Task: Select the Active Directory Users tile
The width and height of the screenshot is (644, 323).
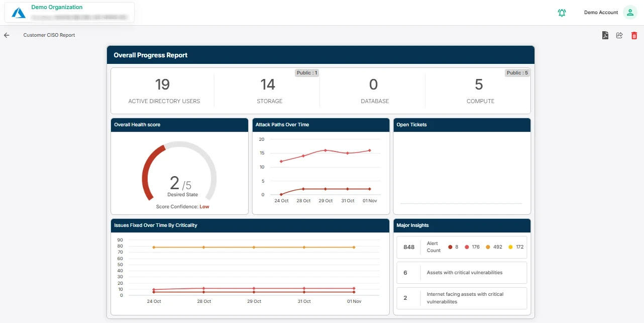Action: [x=163, y=91]
